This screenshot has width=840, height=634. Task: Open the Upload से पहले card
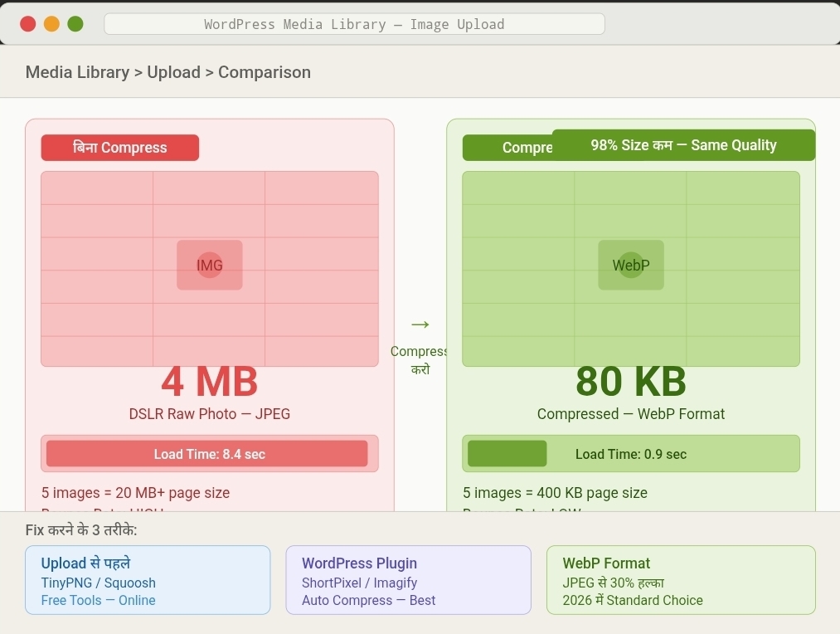[148, 580]
